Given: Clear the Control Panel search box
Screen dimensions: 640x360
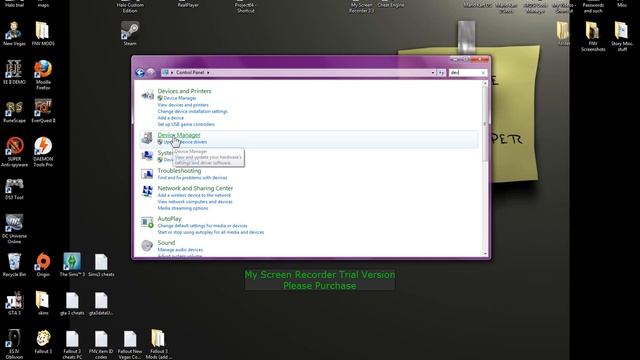Looking at the screenshot, I should (483, 73).
